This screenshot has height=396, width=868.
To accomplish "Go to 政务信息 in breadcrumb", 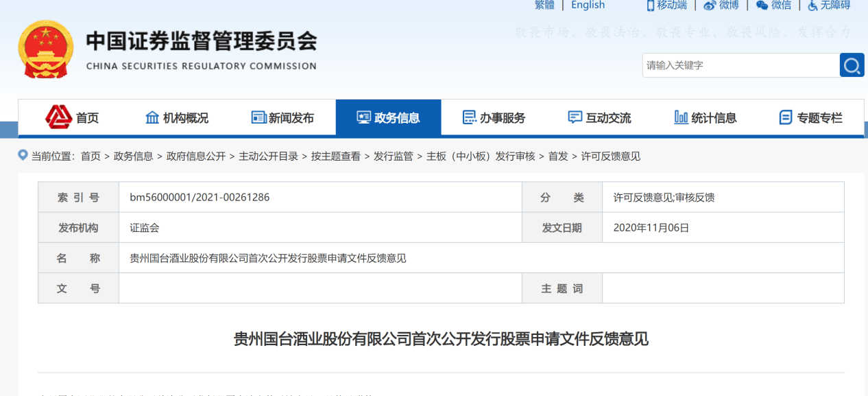I will tap(134, 156).
